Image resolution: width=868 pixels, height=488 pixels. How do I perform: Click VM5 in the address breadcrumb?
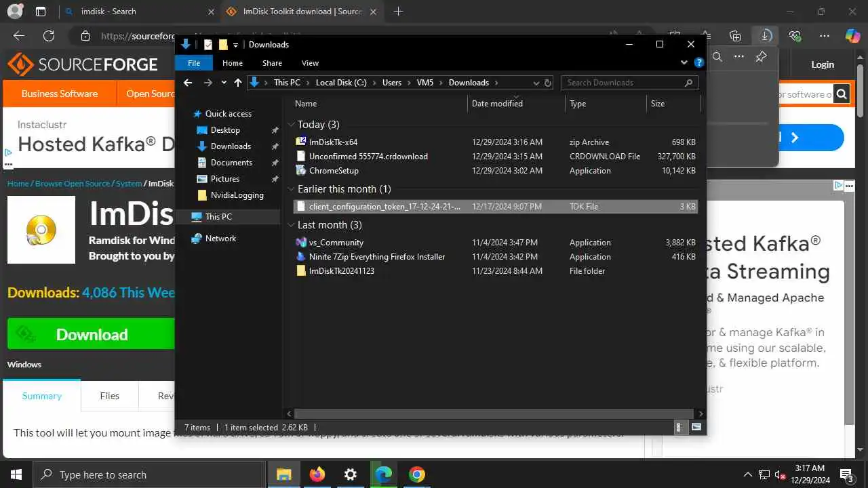(x=425, y=83)
